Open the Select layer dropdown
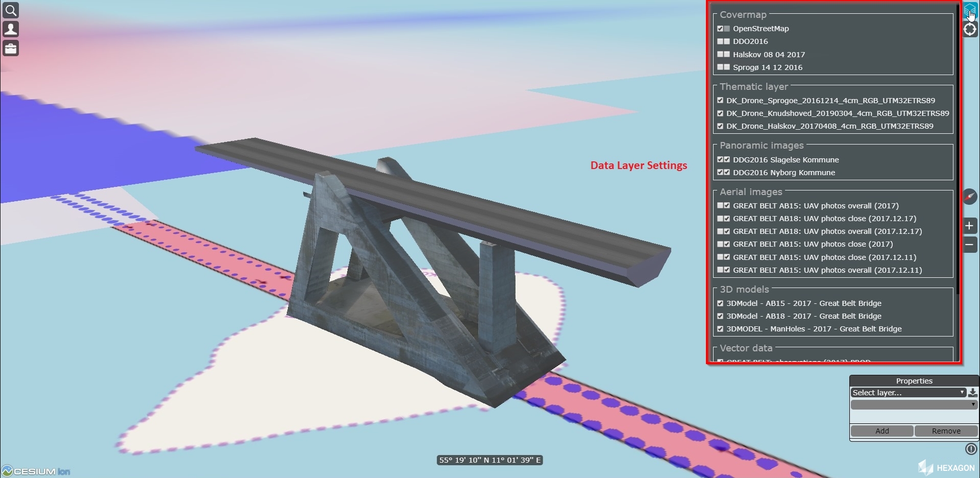Screen dimensions: 980x478 tap(908, 393)
